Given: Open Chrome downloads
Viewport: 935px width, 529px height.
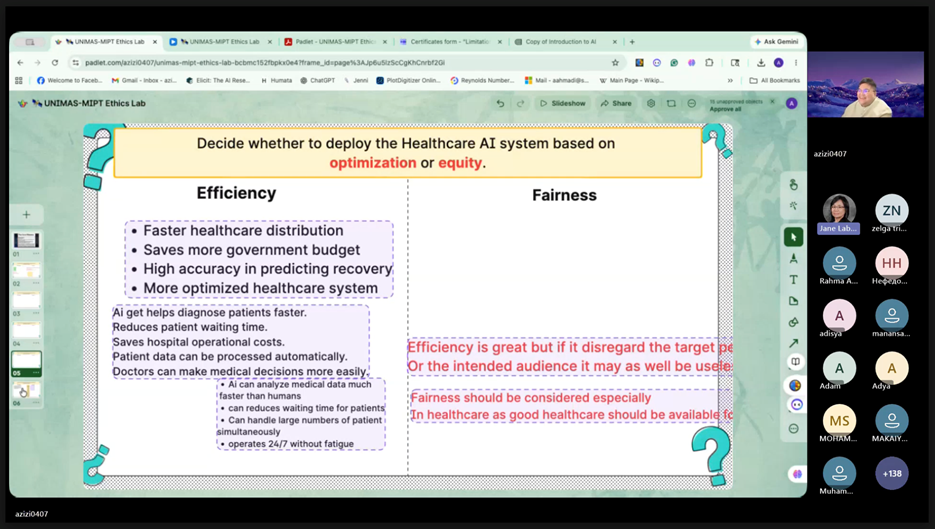Looking at the screenshot, I should pos(761,63).
